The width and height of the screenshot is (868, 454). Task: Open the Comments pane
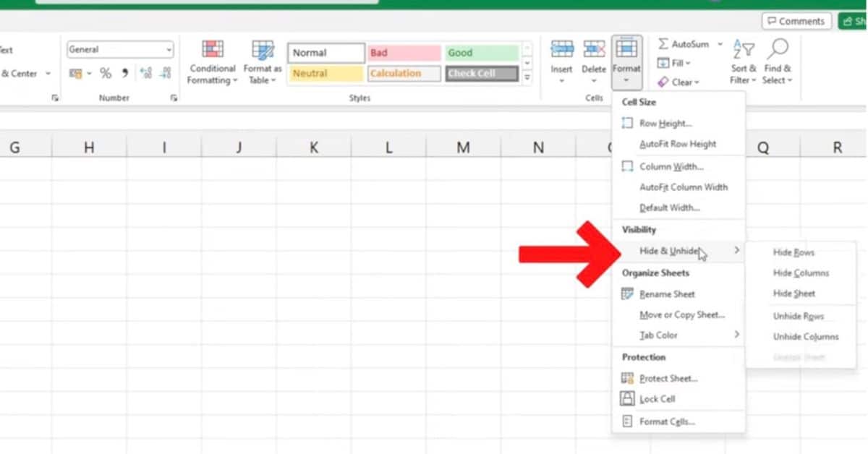[796, 21]
